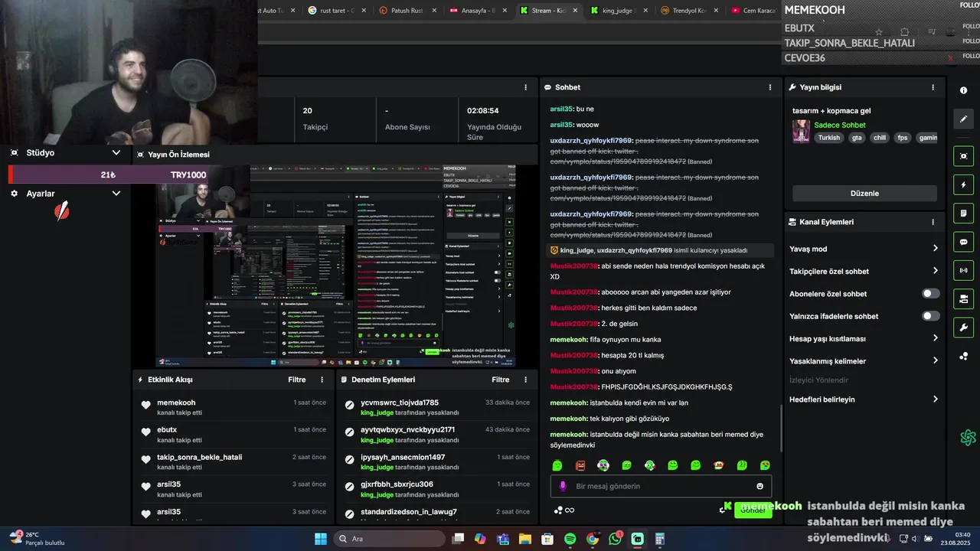Expand Yavaş mod settings
Viewport: 980px width, 551px height.
coord(864,249)
